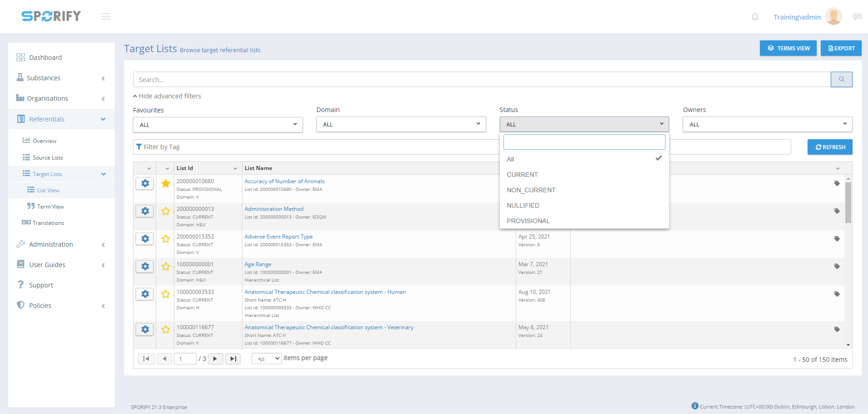The width and height of the screenshot is (868, 414).
Task: Open the Favourites filter dropdown
Action: [217, 125]
